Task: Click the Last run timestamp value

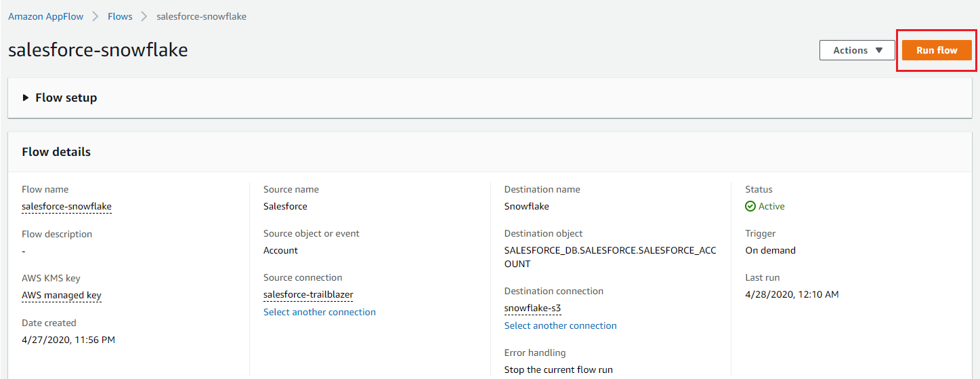Action: [x=792, y=294]
